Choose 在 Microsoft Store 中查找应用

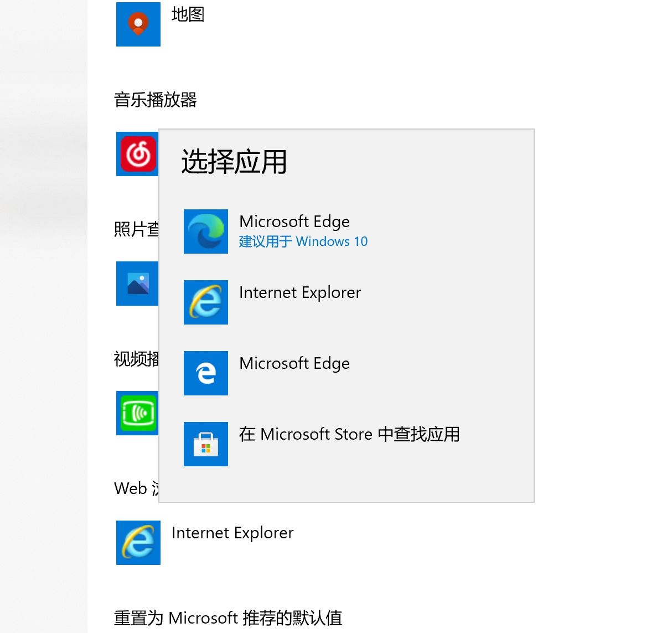(349, 434)
